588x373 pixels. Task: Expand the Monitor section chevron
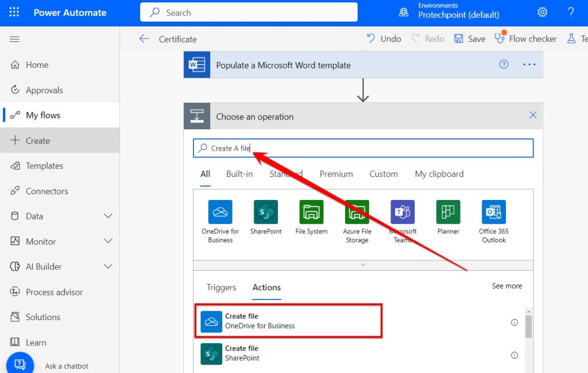coord(108,241)
